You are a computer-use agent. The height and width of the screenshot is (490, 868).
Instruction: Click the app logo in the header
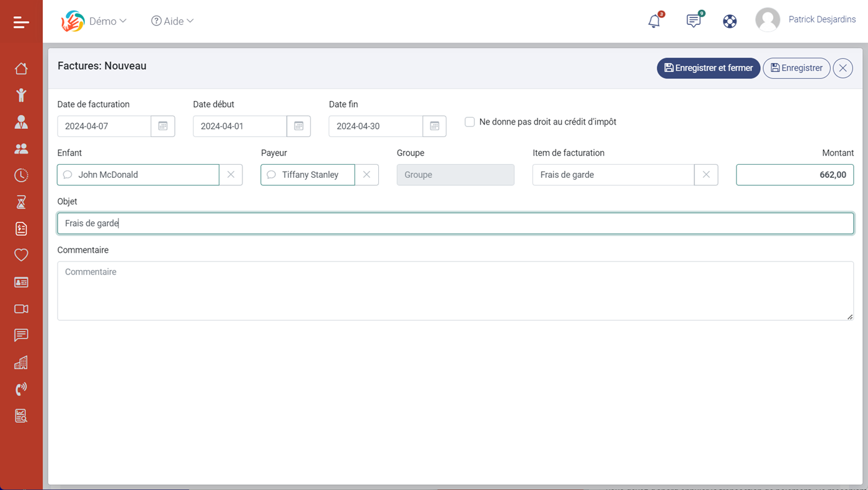click(x=73, y=21)
